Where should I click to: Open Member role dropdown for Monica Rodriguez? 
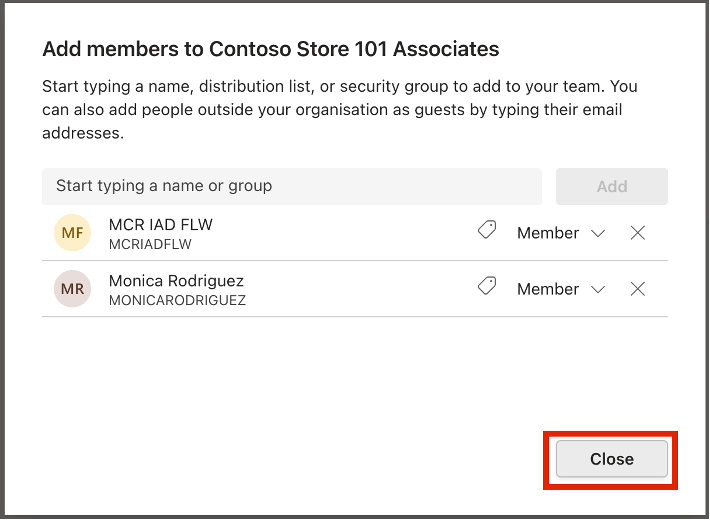click(561, 289)
